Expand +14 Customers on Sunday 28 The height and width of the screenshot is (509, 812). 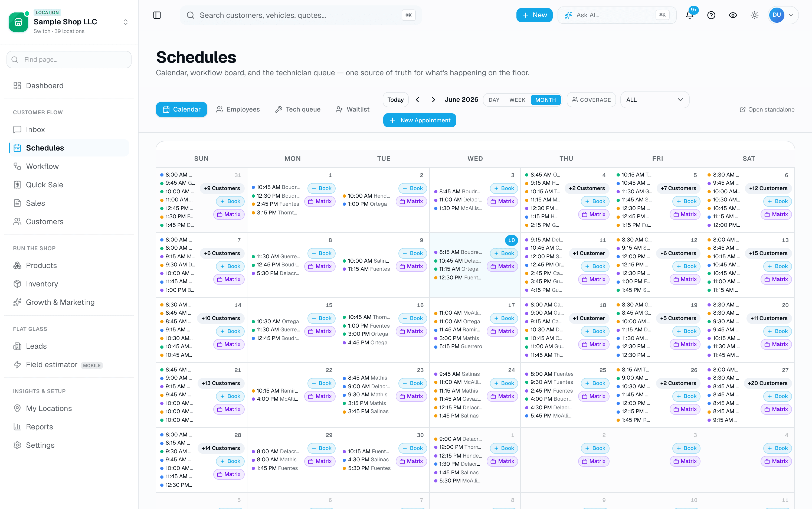point(221,448)
